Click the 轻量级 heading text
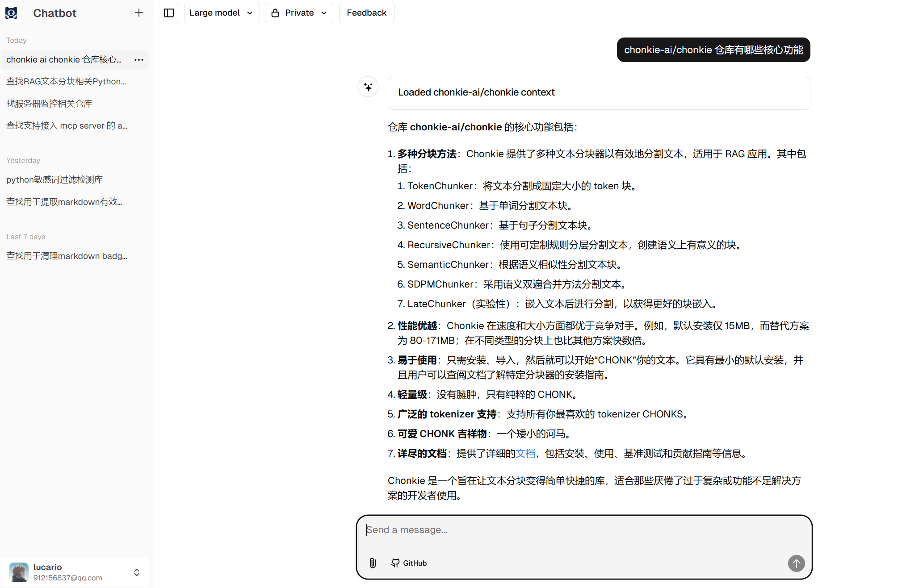This screenshot has width=923, height=588. point(412,395)
